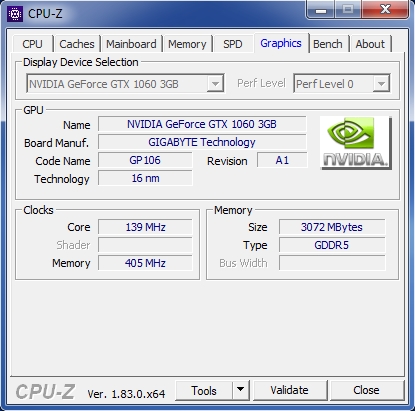
Task: Click the Board Manuf. label
Action: click(x=57, y=143)
